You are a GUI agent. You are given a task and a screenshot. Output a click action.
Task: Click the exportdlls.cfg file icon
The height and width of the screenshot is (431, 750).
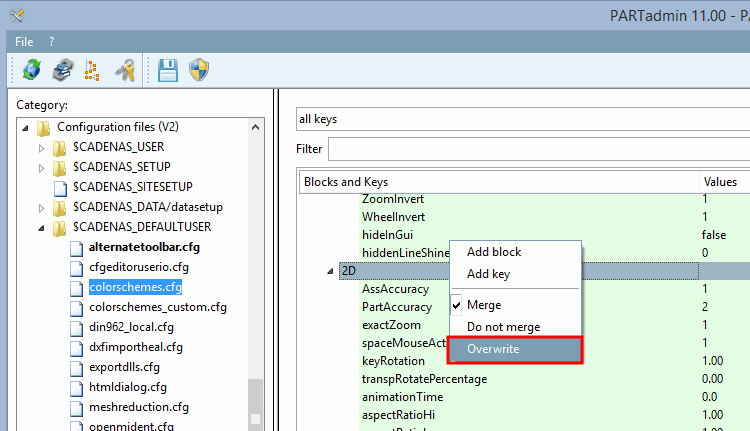tap(77, 368)
